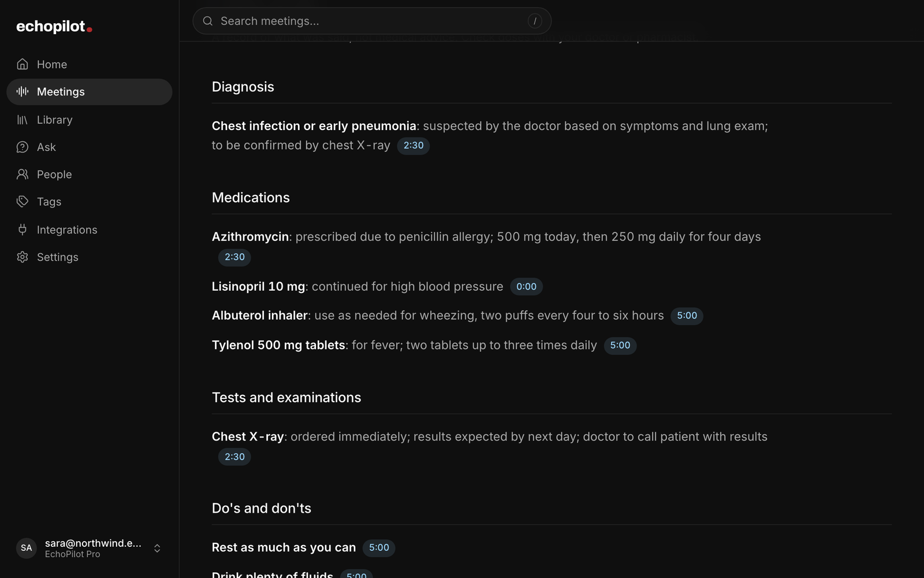Viewport: 924px width, 578px height.
Task: Expand the account switcher chevron
Action: click(x=157, y=548)
